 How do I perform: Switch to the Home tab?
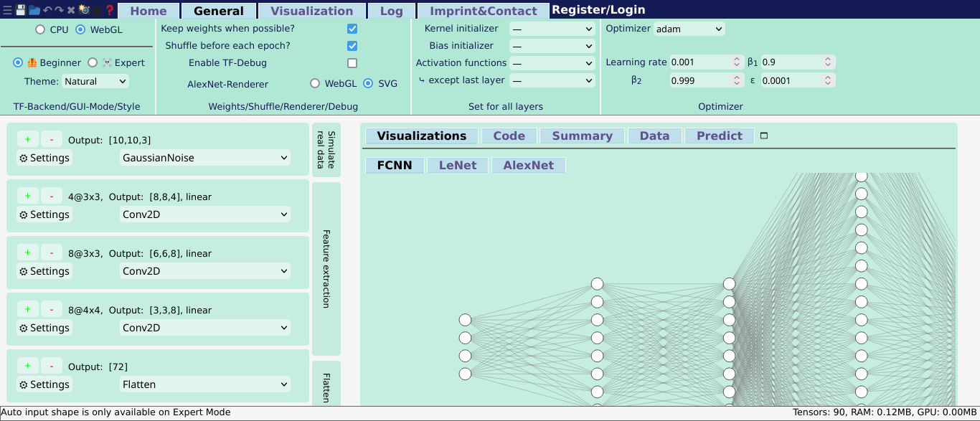pyautogui.click(x=149, y=11)
